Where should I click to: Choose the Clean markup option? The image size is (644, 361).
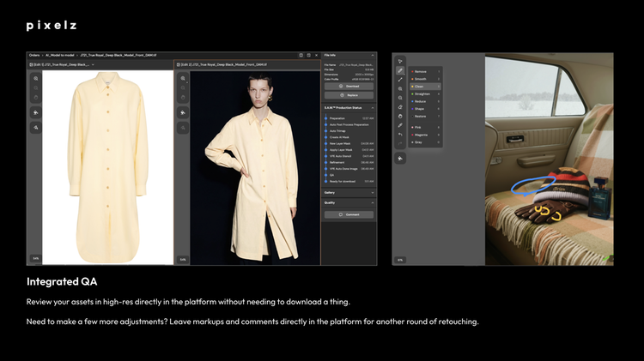pyautogui.click(x=421, y=87)
